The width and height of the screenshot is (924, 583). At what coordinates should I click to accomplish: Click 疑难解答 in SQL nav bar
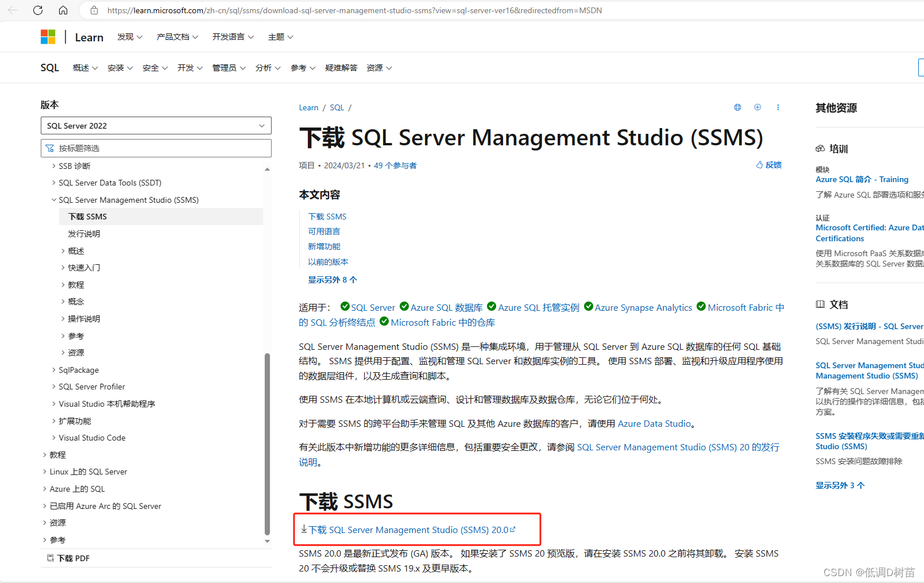coord(341,68)
